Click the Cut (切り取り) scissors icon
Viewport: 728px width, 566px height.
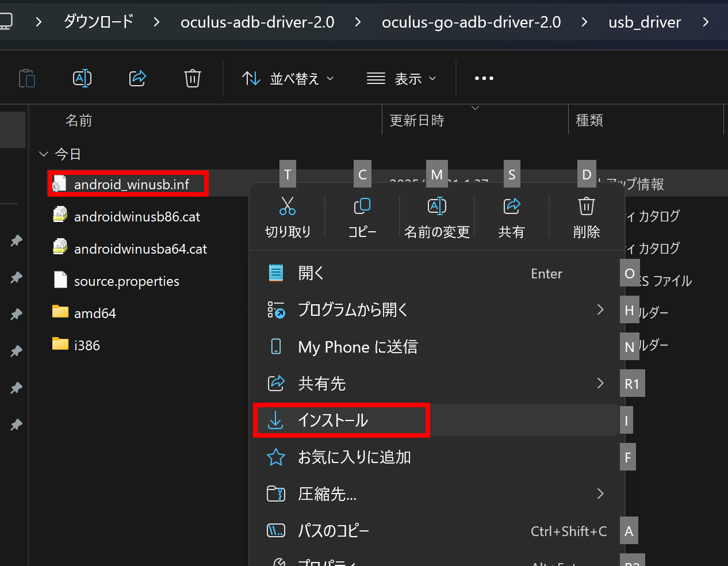(288, 206)
